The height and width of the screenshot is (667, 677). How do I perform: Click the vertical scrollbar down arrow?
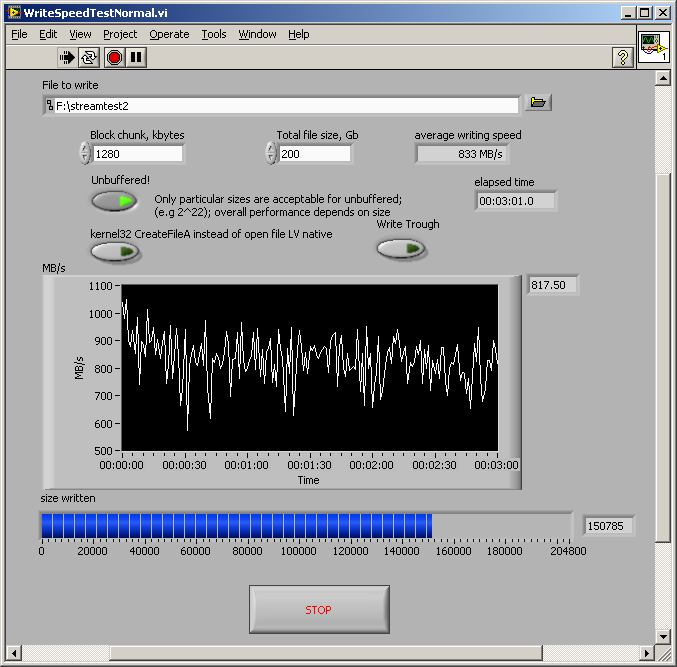pyautogui.click(x=661, y=635)
